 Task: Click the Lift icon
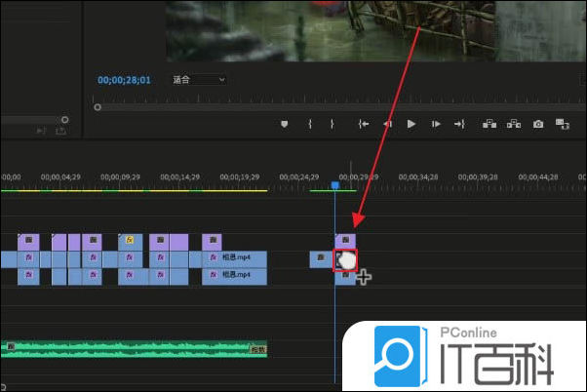coord(489,124)
